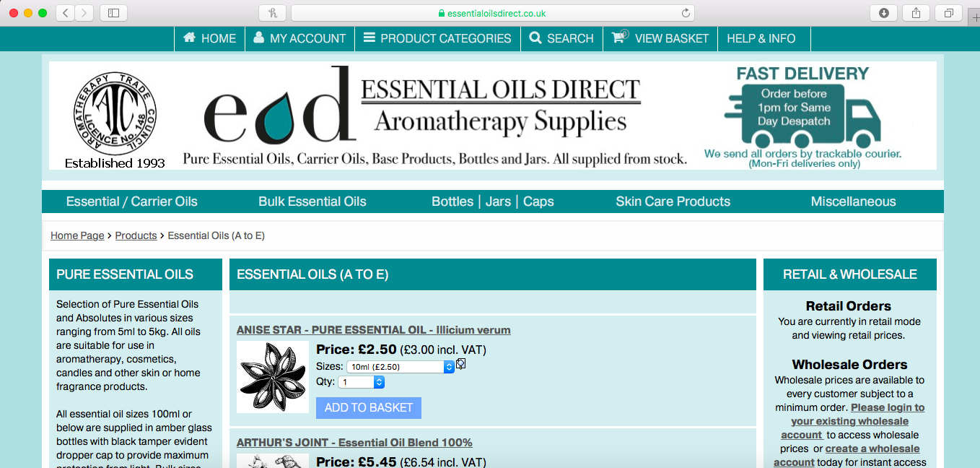Go back with Safari's back arrow
This screenshot has width=980, height=468.
[65, 13]
